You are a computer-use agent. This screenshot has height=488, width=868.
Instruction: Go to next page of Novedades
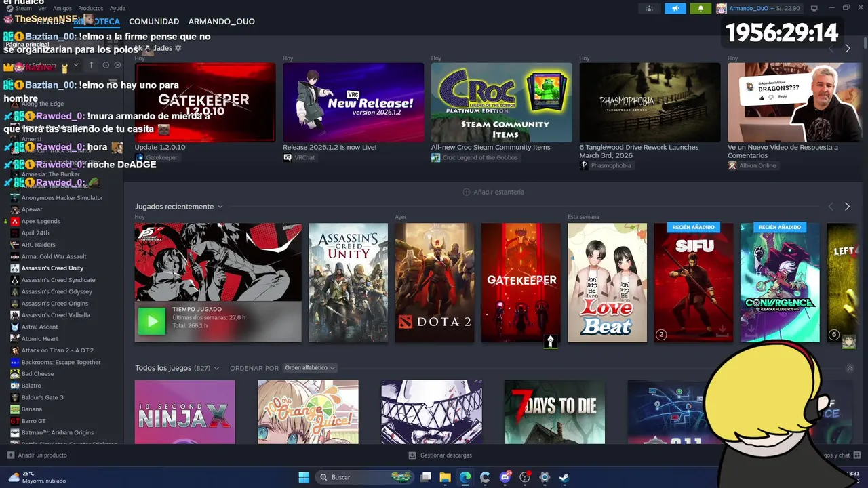click(847, 48)
